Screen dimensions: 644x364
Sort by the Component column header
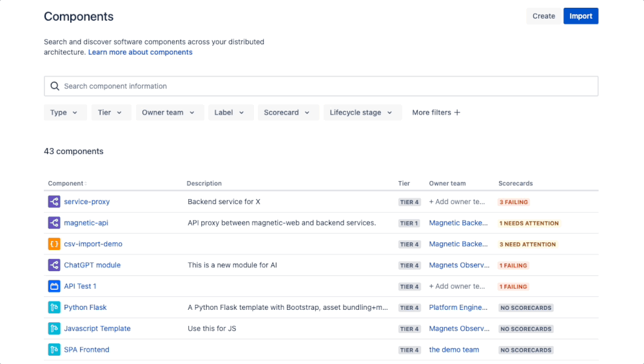pyautogui.click(x=67, y=184)
